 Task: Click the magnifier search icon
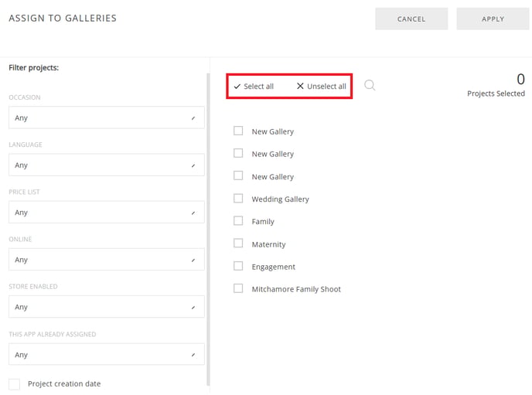[x=370, y=85]
